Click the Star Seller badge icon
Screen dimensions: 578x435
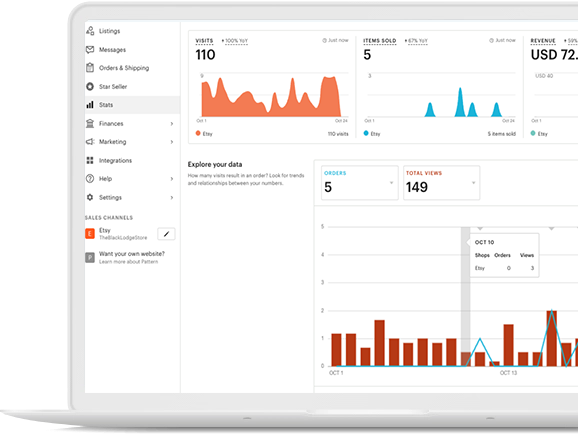[x=90, y=86]
